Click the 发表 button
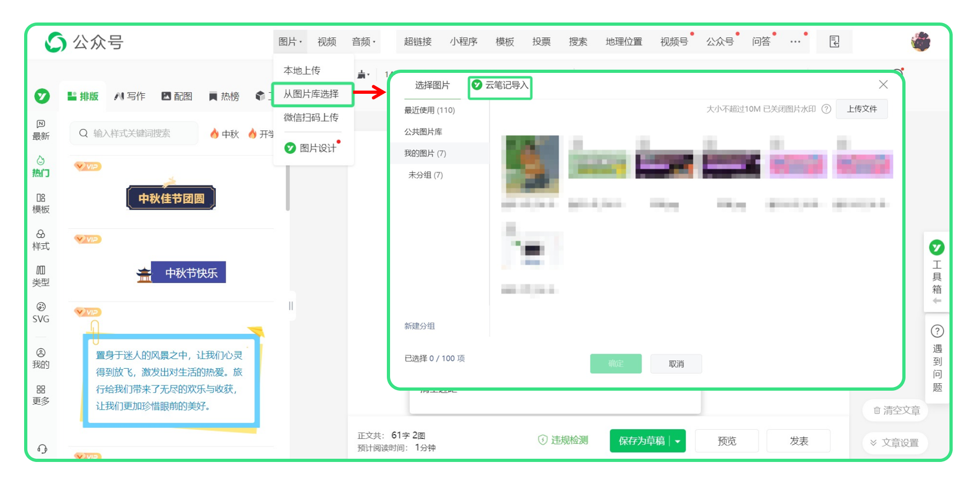 [798, 441]
